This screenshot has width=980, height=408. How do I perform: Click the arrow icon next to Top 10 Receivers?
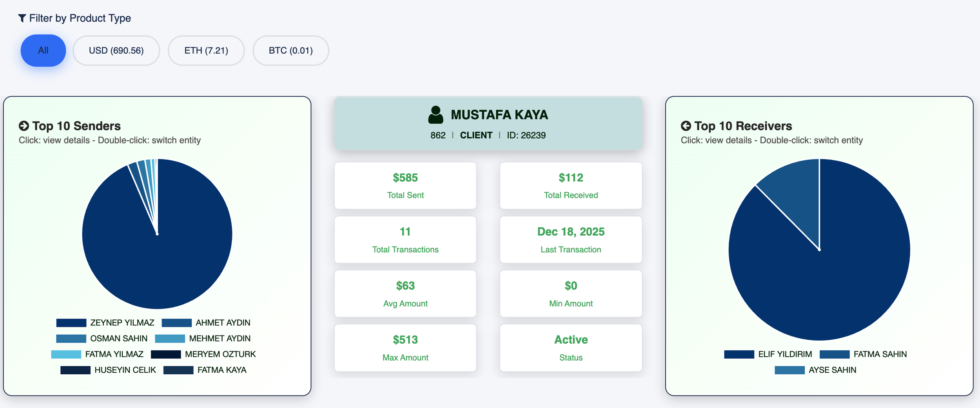[x=686, y=126]
